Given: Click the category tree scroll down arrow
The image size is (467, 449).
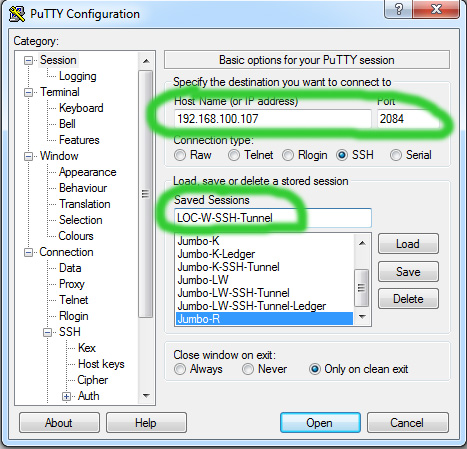Looking at the screenshot, I should (x=146, y=396).
